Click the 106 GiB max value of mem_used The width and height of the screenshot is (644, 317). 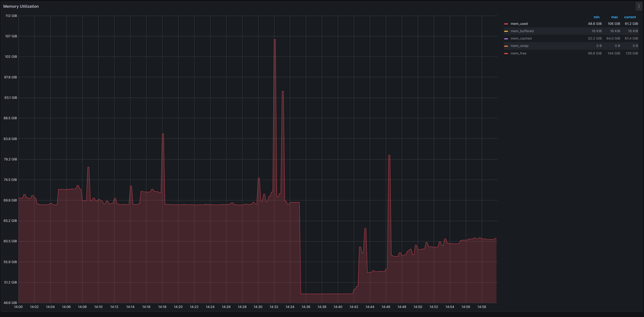point(614,24)
